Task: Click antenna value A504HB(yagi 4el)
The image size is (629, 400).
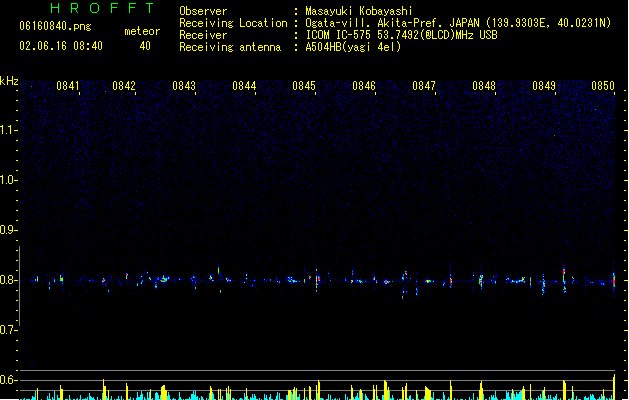Action: 353,47
